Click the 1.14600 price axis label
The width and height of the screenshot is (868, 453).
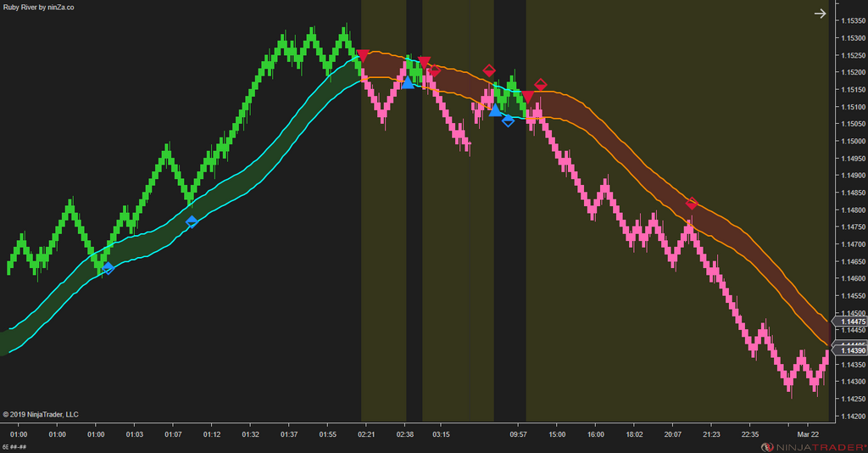tap(853, 278)
